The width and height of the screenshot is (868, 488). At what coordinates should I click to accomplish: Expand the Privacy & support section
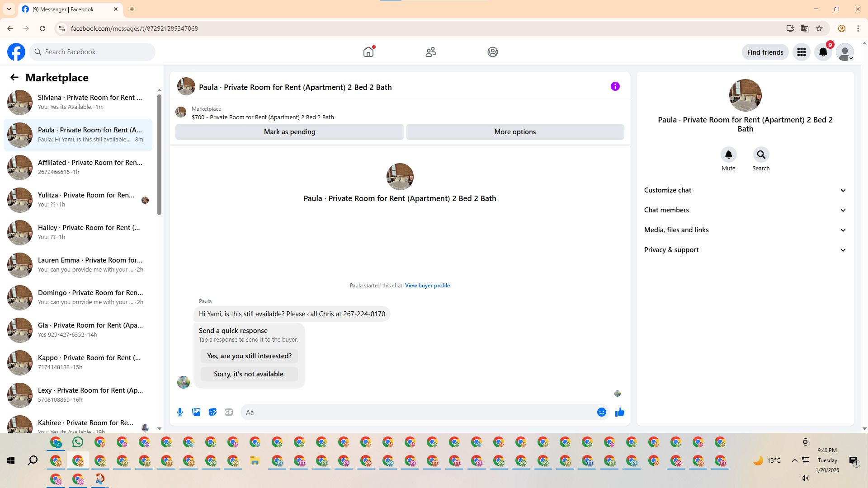point(745,250)
